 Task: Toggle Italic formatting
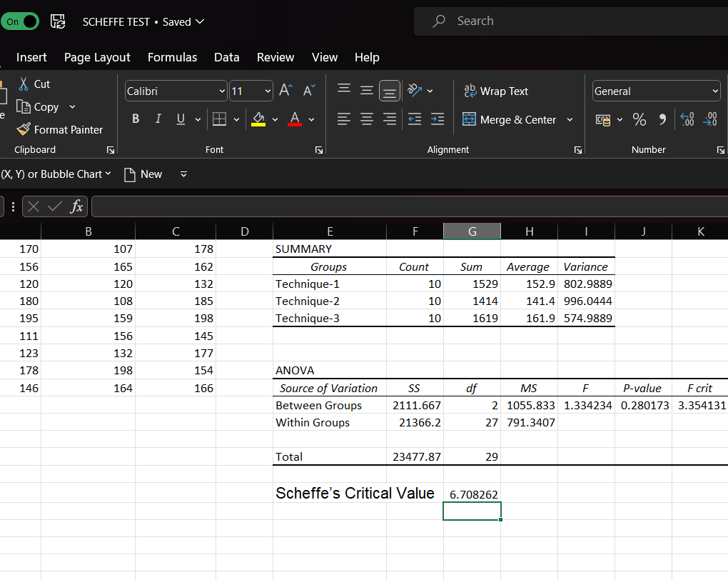click(158, 119)
